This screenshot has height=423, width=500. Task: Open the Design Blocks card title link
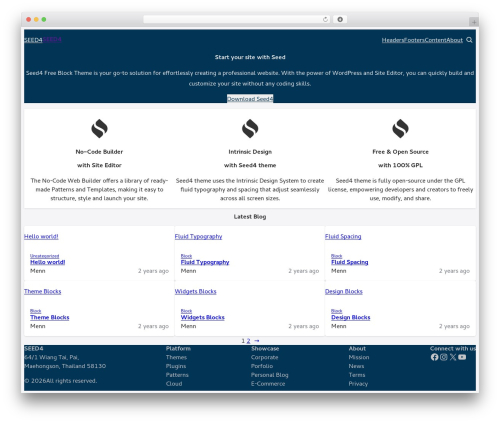click(x=344, y=291)
